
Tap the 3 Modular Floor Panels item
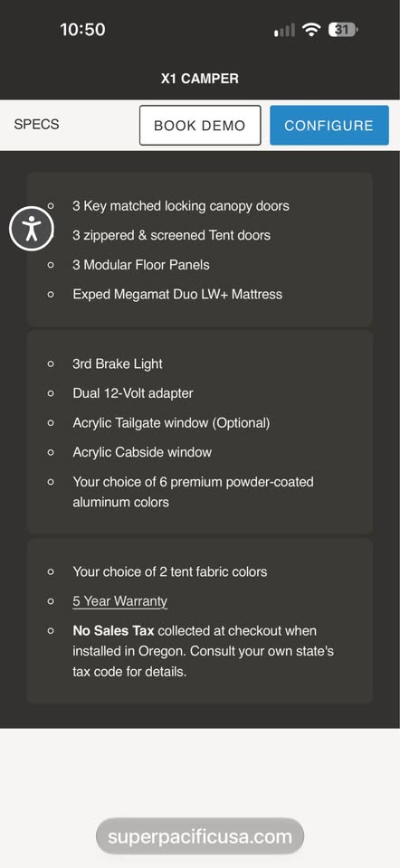pyautogui.click(x=140, y=265)
